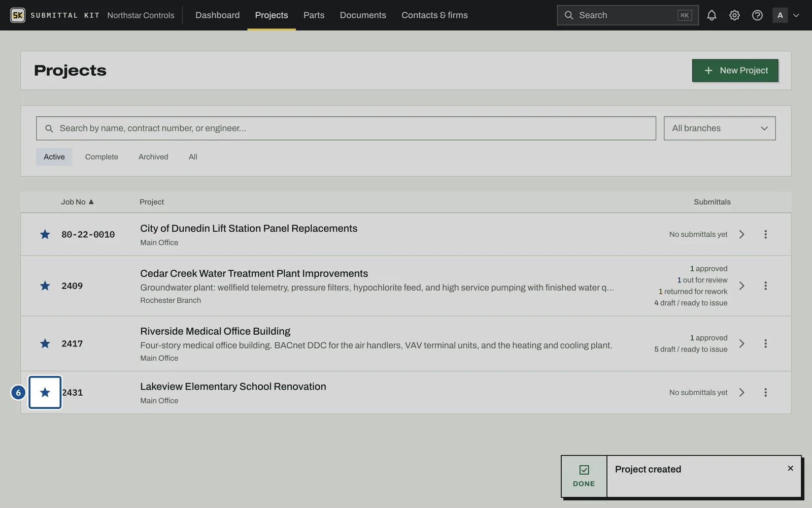
Task: Expand chevron for Riverside Medical row
Action: point(741,343)
